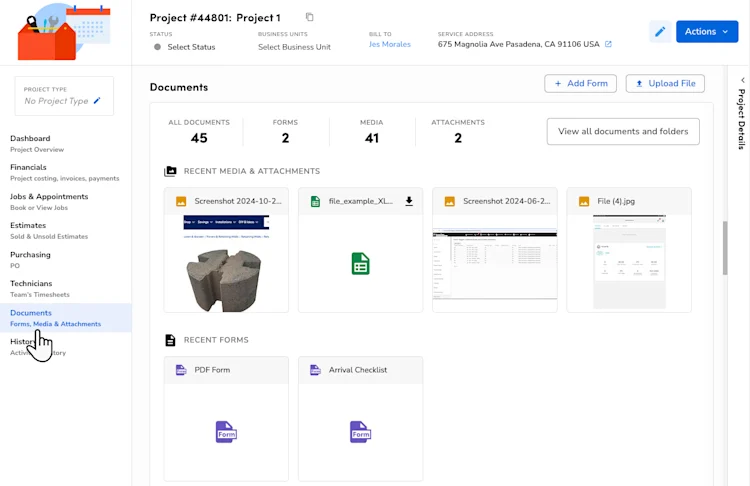
Task: Click the blue pencil edit project button
Action: tap(660, 32)
